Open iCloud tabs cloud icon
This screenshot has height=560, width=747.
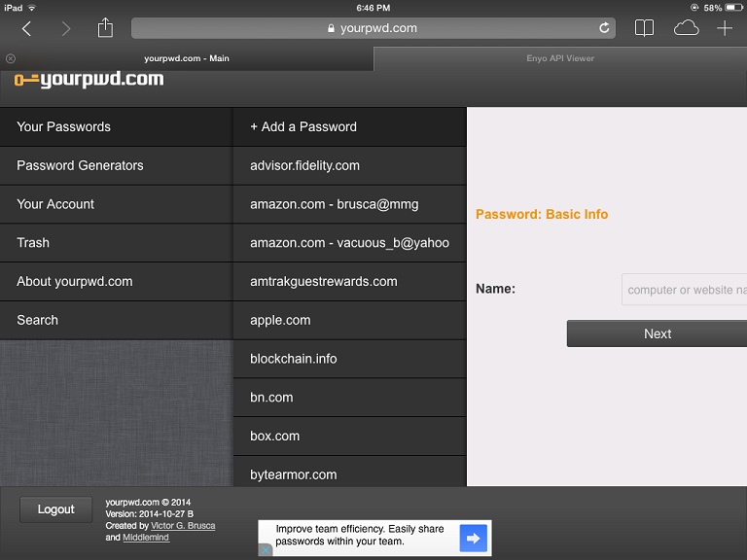pyautogui.click(x=686, y=28)
